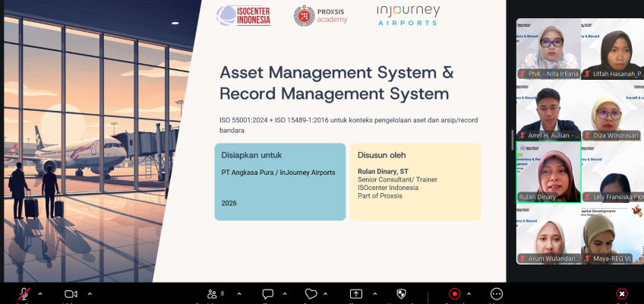Viewport: 644px width, 304px height.
Task: Click the red End meeting icon
Action: pos(622,294)
